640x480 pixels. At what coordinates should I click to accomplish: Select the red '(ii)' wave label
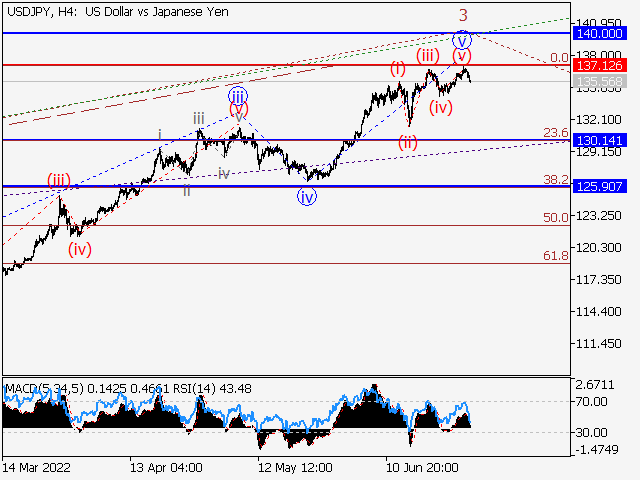tap(408, 143)
